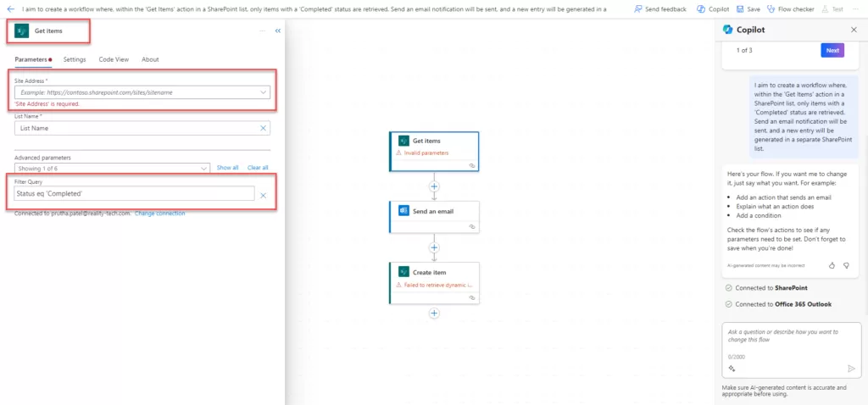The width and height of the screenshot is (868, 405).
Task: Click the Send feedback icon button
Action: [x=637, y=8]
